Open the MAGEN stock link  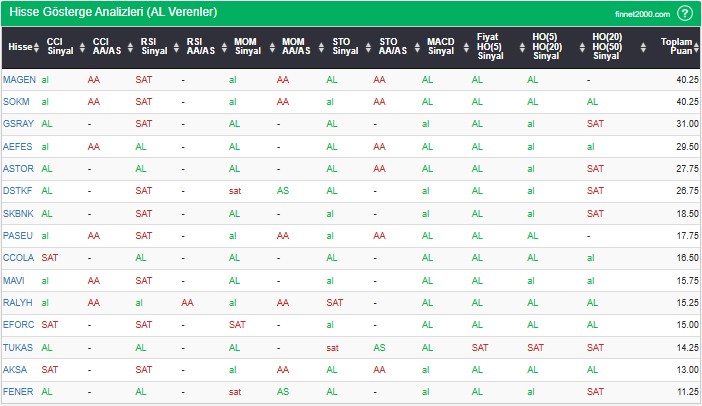click(x=19, y=79)
